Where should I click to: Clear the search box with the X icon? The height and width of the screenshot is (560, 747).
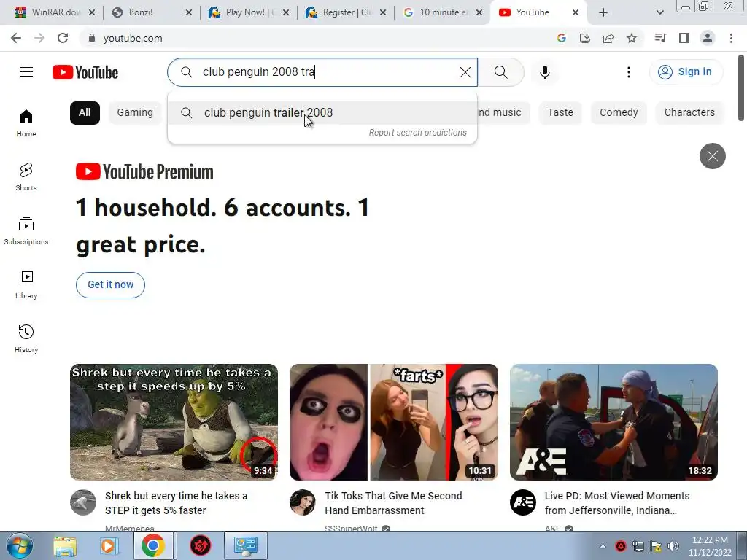tap(465, 72)
